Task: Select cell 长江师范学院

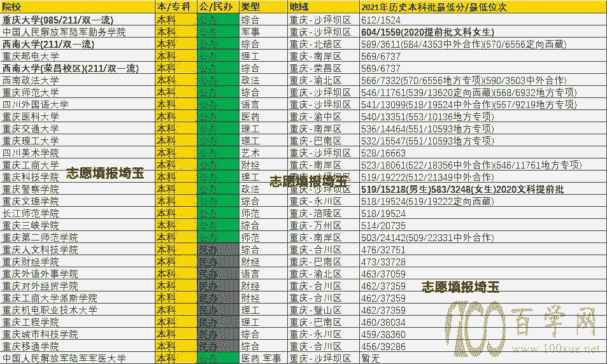Action: click(78, 213)
